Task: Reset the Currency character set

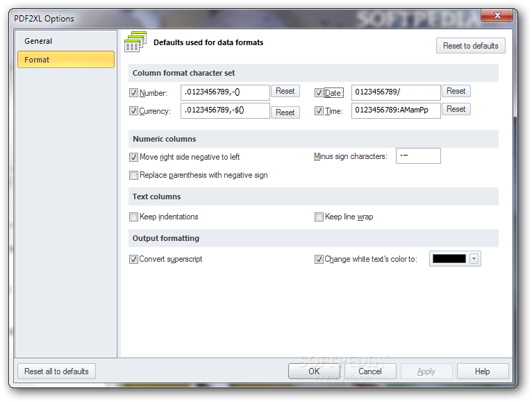Action: point(285,112)
